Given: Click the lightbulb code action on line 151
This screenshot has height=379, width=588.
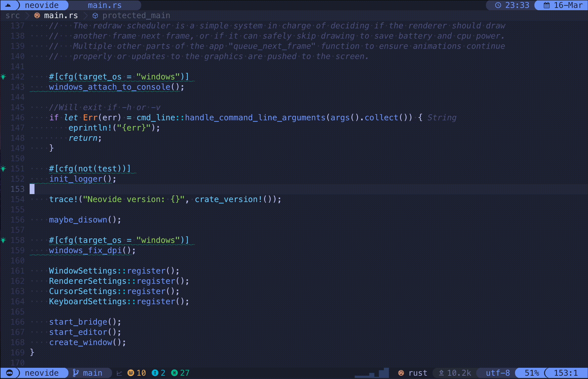Looking at the screenshot, I should click(3, 169).
